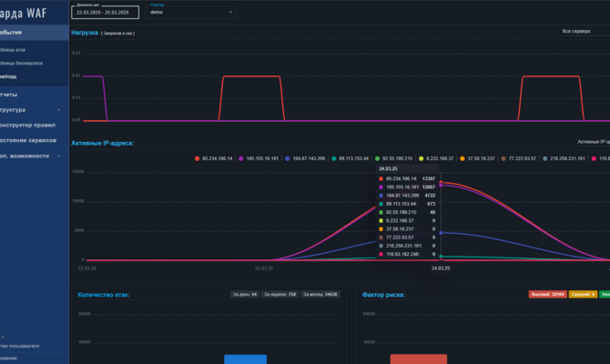Open the События sidebar section
Screen dimensions: 610x364
tap(35, 33)
